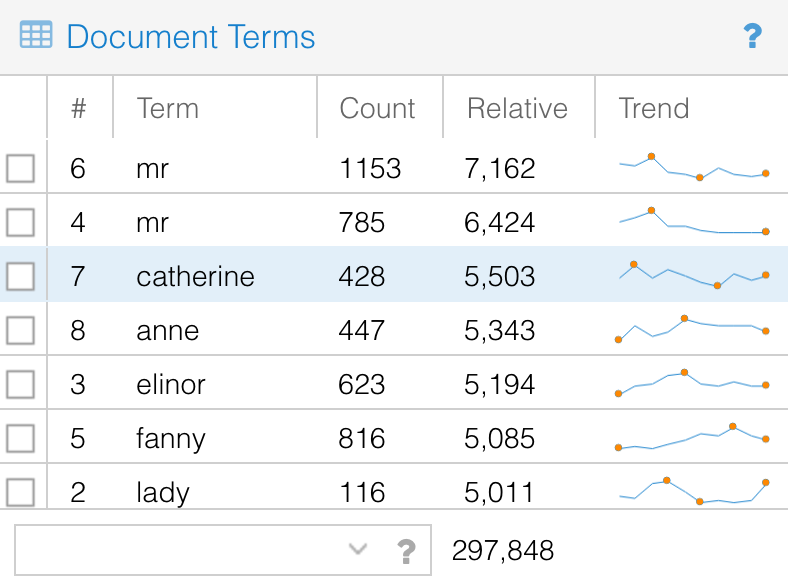Image resolution: width=788 pixels, height=576 pixels.
Task: Select the fanny term cell
Action: [x=171, y=438]
